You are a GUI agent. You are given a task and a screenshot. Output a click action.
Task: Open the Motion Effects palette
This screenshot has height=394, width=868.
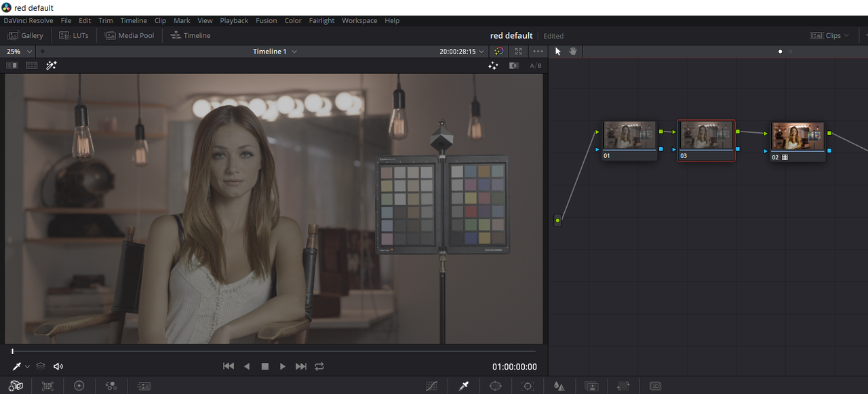[x=144, y=386]
